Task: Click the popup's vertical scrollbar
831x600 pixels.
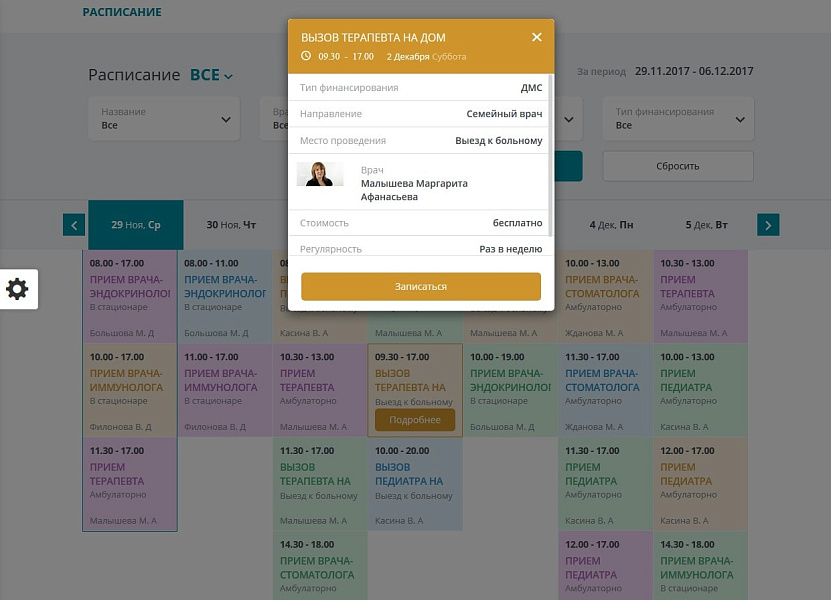Action: click(550, 155)
